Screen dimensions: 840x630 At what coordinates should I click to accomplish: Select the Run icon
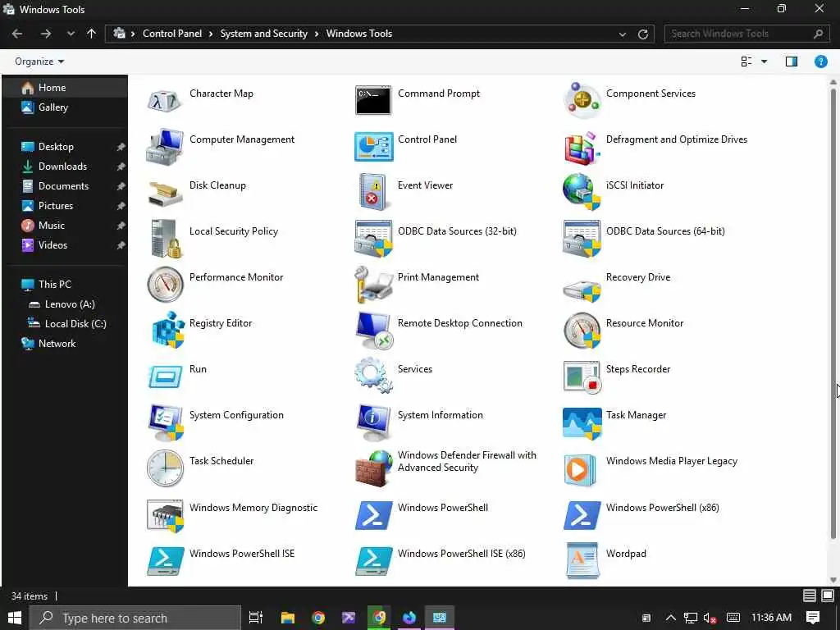[164, 377]
